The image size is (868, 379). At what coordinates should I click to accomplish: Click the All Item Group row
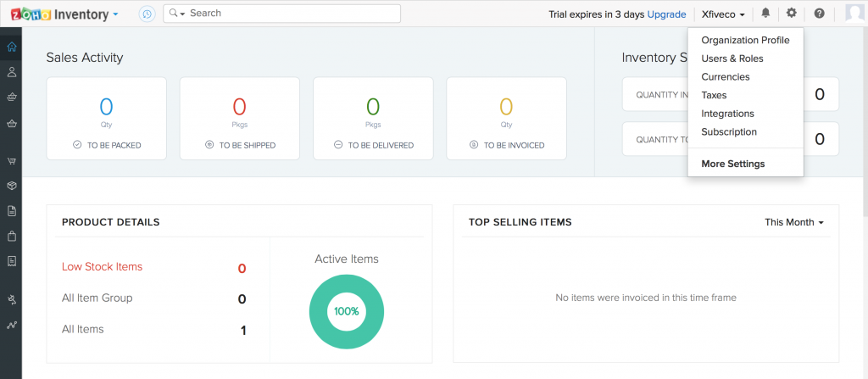(x=154, y=298)
